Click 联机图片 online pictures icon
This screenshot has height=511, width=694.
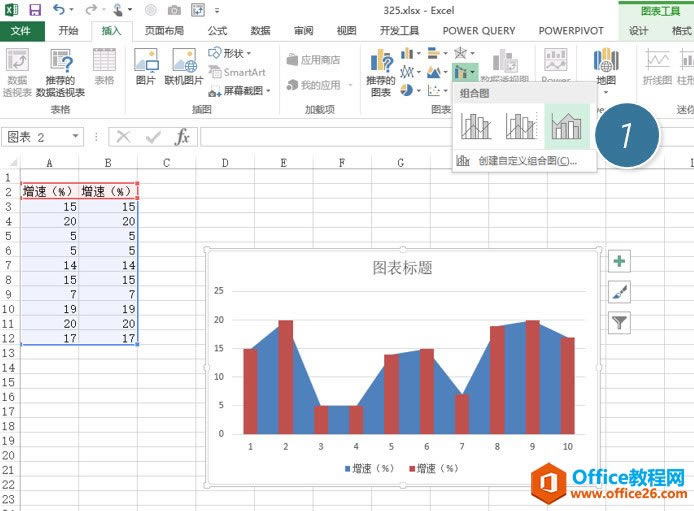(184, 66)
